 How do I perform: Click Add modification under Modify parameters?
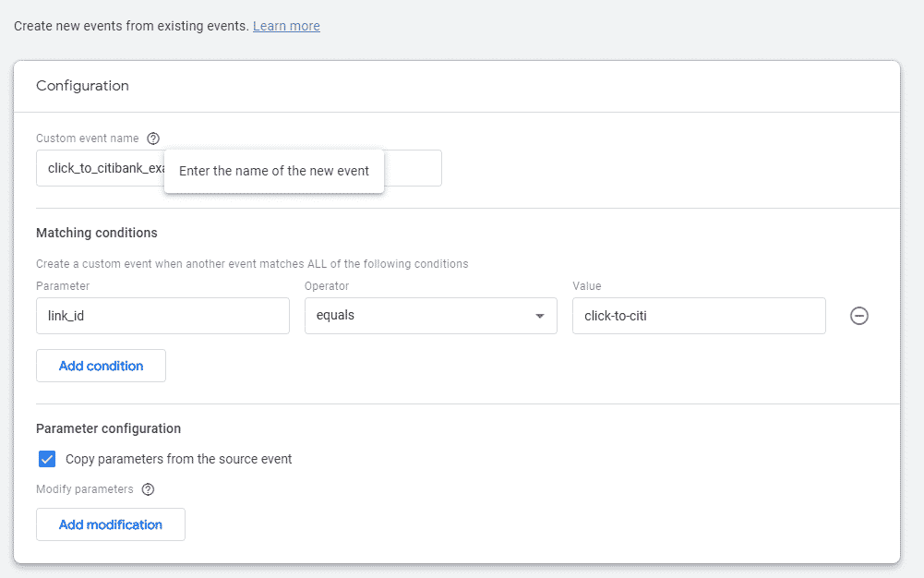[110, 524]
